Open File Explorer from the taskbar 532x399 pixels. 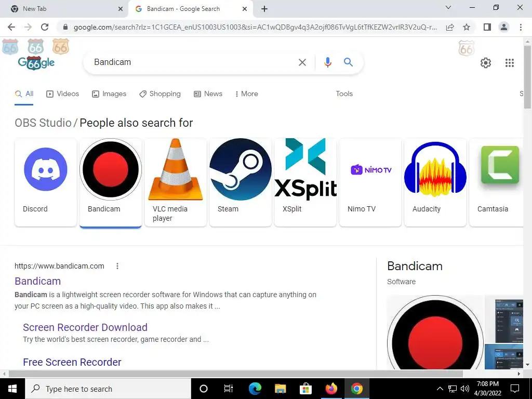(280, 389)
